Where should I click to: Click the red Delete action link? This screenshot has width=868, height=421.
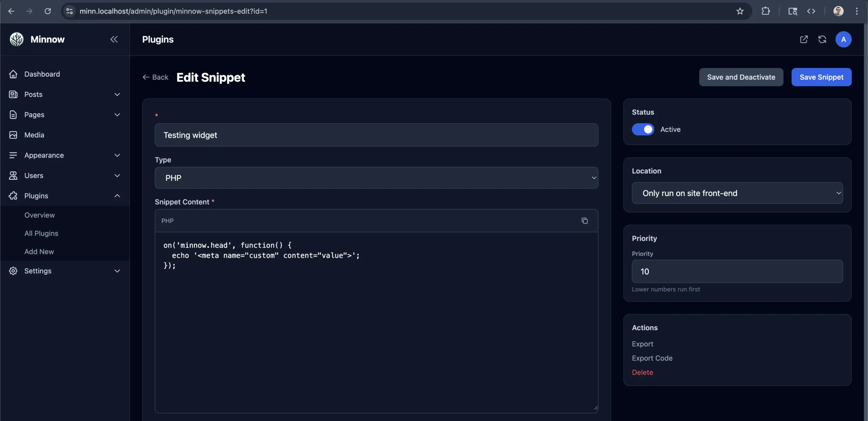642,372
